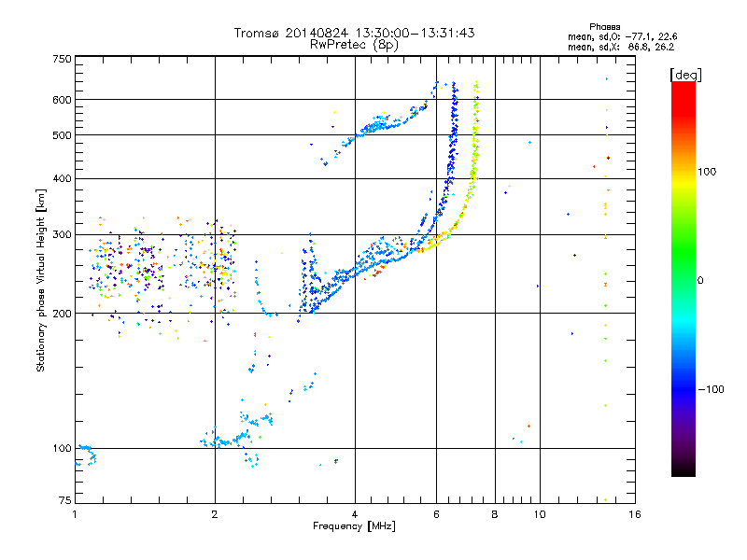Click the plot title 'Tromsø 20140824 13:30:00-13:31:43'
This screenshot has width=747, height=560.
point(354,33)
